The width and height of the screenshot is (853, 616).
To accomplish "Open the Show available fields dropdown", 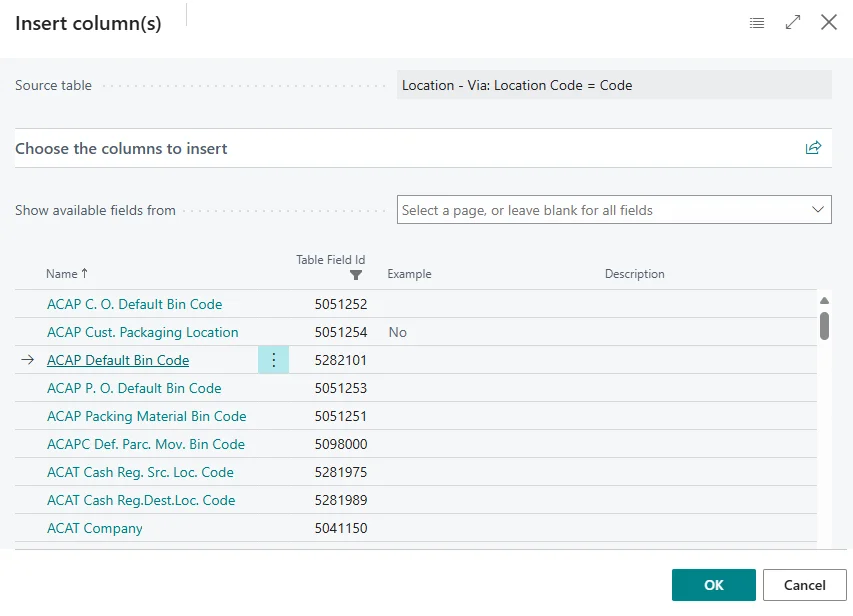I will pos(614,210).
